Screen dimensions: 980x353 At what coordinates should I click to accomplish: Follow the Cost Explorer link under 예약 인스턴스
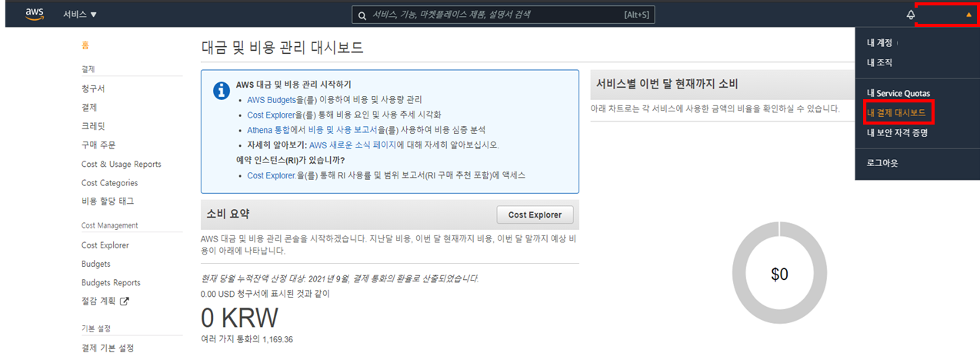tap(272, 175)
